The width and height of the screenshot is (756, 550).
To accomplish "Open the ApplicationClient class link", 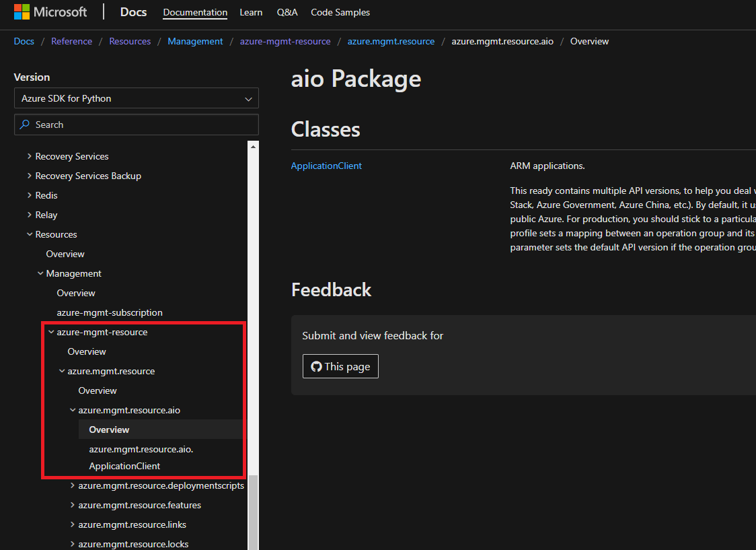I will [326, 166].
